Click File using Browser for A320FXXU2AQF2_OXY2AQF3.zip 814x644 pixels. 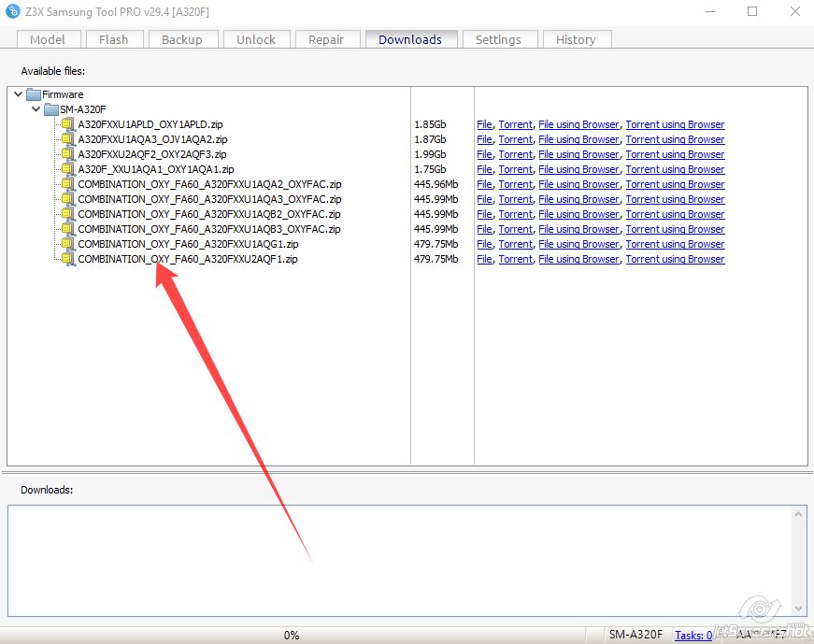point(578,155)
